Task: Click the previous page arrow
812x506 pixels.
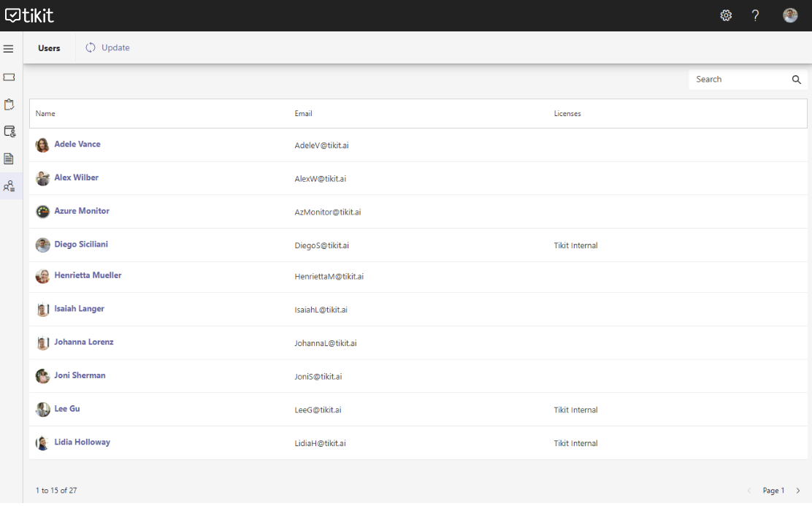Action: pyautogui.click(x=748, y=490)
